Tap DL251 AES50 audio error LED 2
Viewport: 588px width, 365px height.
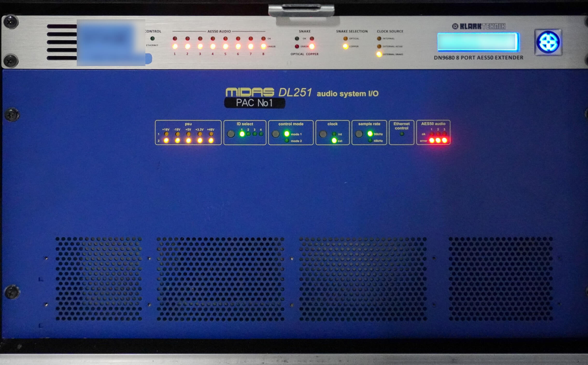(x=438, y=141)
